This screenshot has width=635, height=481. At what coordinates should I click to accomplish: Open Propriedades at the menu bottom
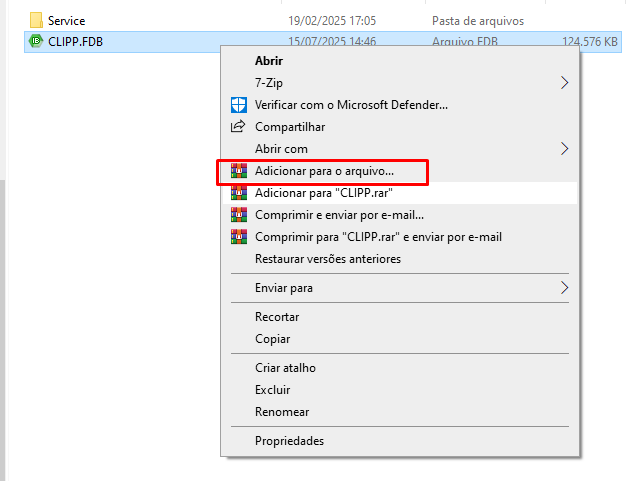(289, 441)
